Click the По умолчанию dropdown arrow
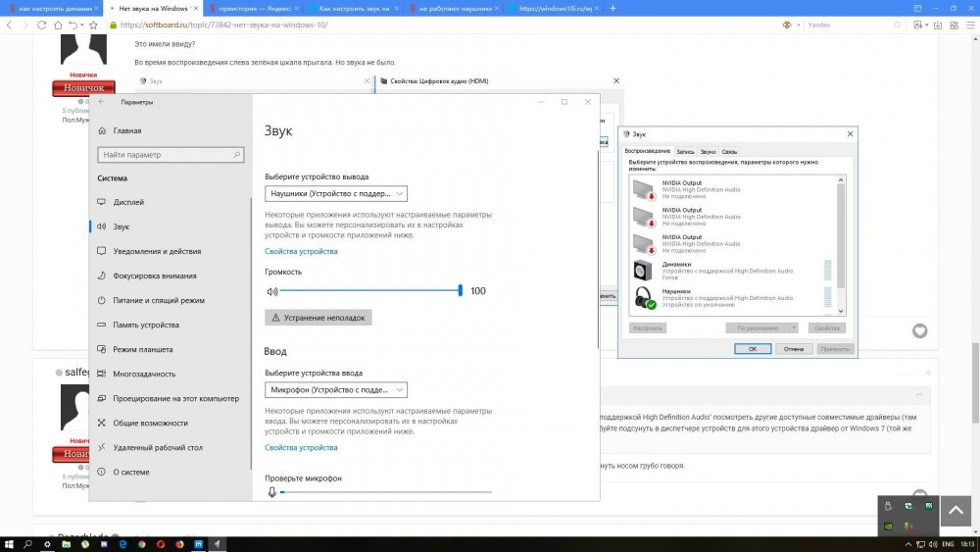This screenshot has width=980, height=552. click(x=794, y=327)
